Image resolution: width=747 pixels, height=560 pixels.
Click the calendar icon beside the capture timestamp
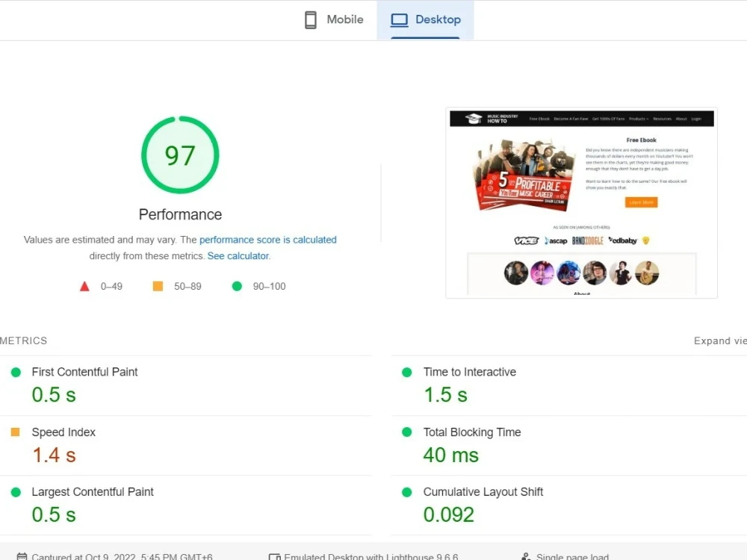22,556
